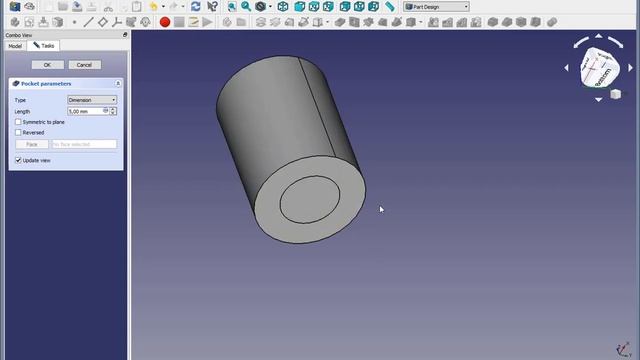This screenshot has width=640, height=360.
Task: Click the Paste clipboard icon
Action: click(137, 7)
